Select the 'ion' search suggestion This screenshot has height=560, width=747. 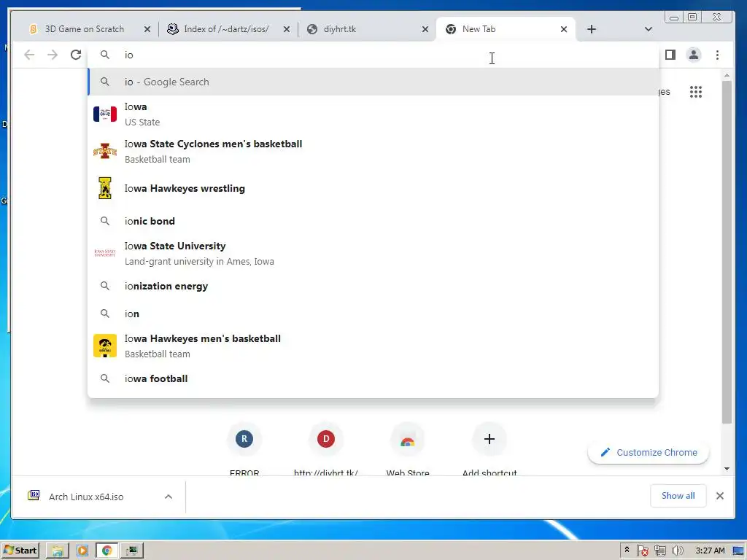373,314
